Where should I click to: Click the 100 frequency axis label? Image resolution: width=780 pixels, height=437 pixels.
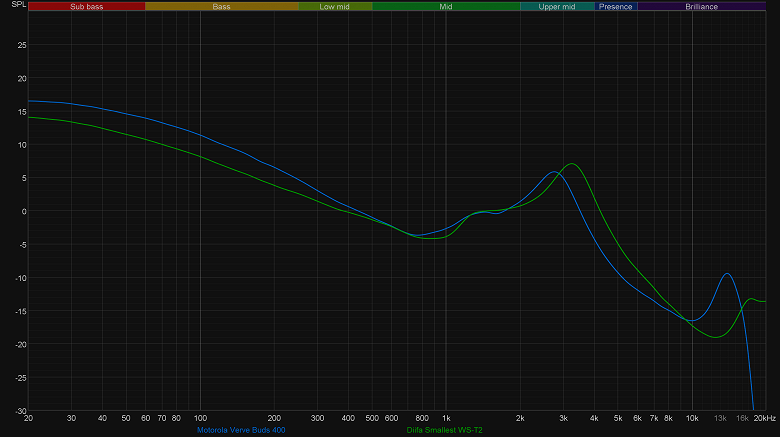tap(200, 419)
